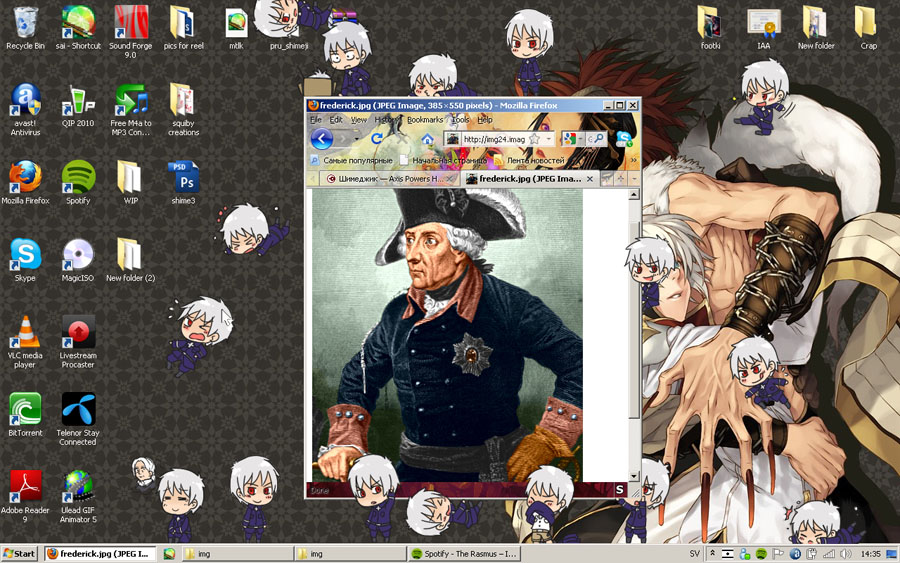Open the list all tabs dropdown
This screenshot has height=563, width=900.
tap(634, 179)
